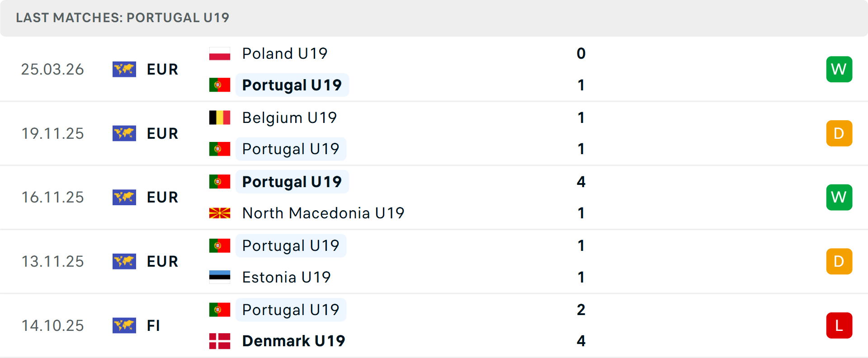Click red L badge for Denmark match
Screen dimensions: 868x358
[839, 325]
